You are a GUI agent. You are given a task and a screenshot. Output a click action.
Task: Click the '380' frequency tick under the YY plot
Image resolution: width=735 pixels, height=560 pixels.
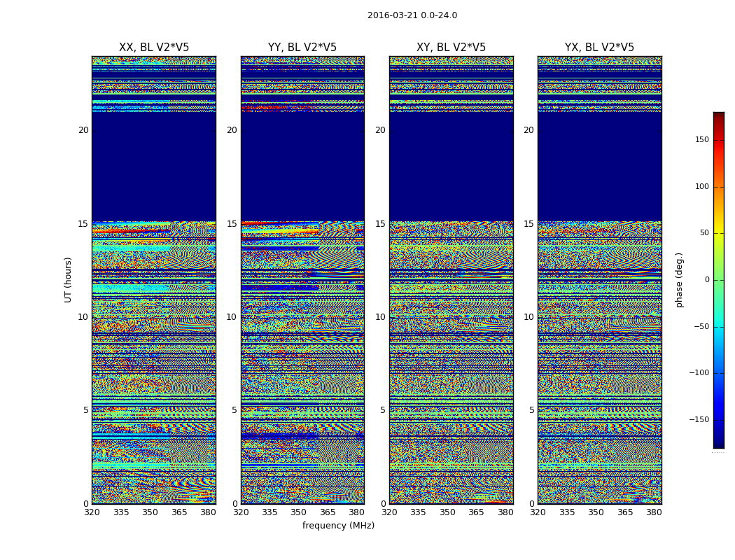click(356, 512)
